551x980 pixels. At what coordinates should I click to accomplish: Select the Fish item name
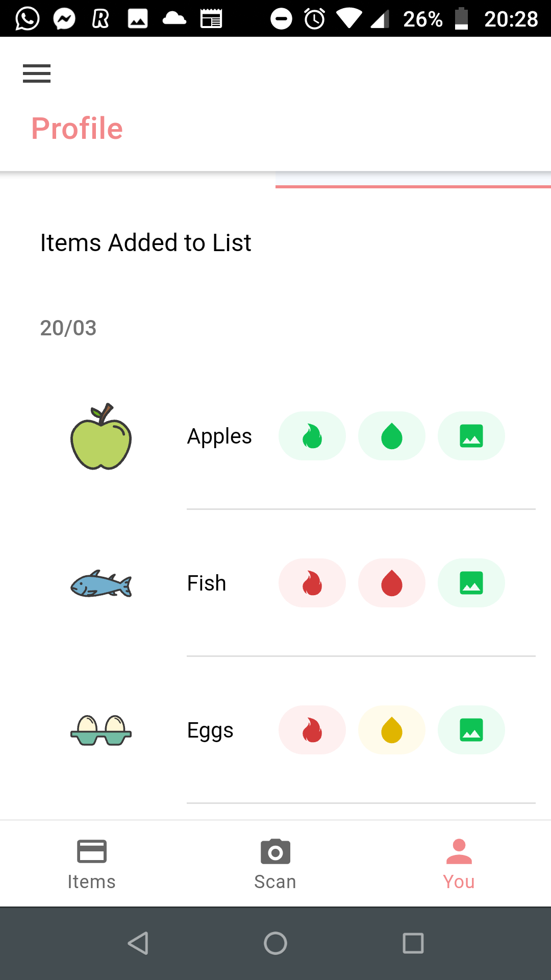click(x=207, y=583)
